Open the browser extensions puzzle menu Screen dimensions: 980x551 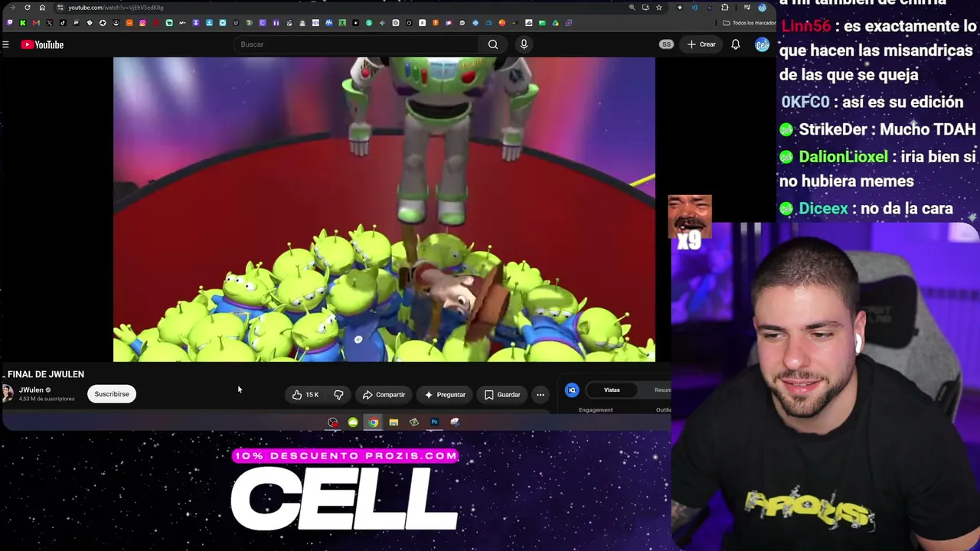(x=724, y=8)
